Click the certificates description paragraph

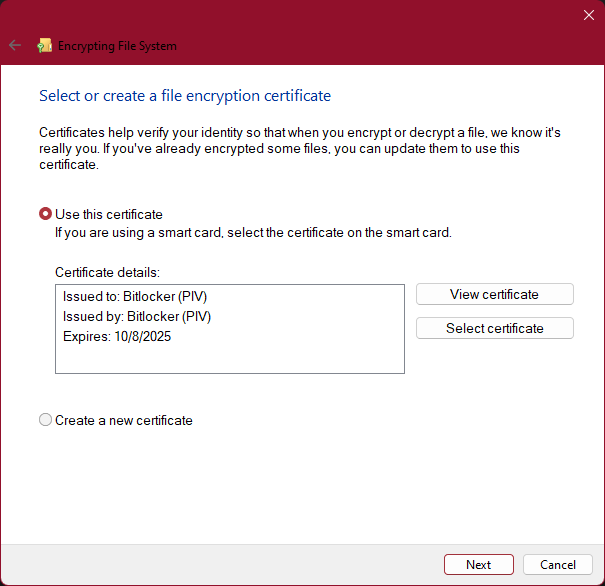[300, 149]
